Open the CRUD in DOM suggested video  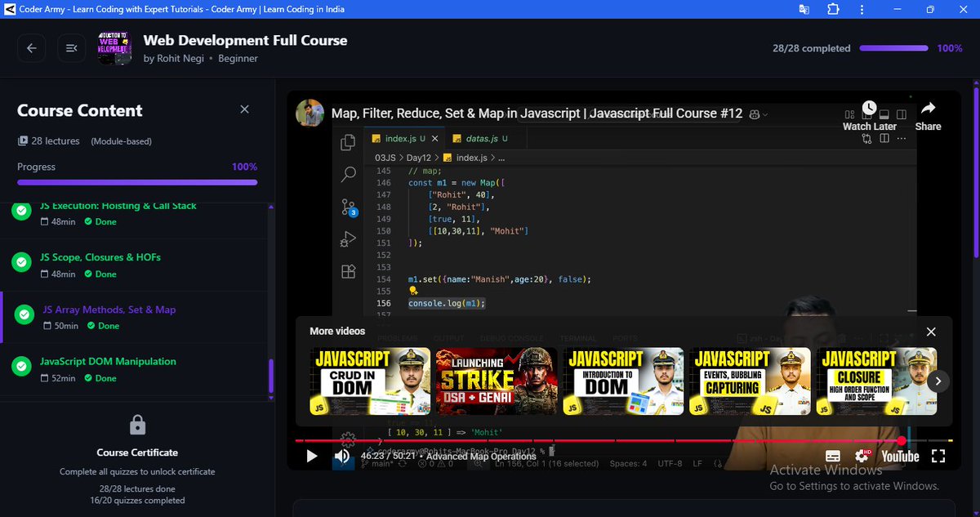tap(370, 381)
